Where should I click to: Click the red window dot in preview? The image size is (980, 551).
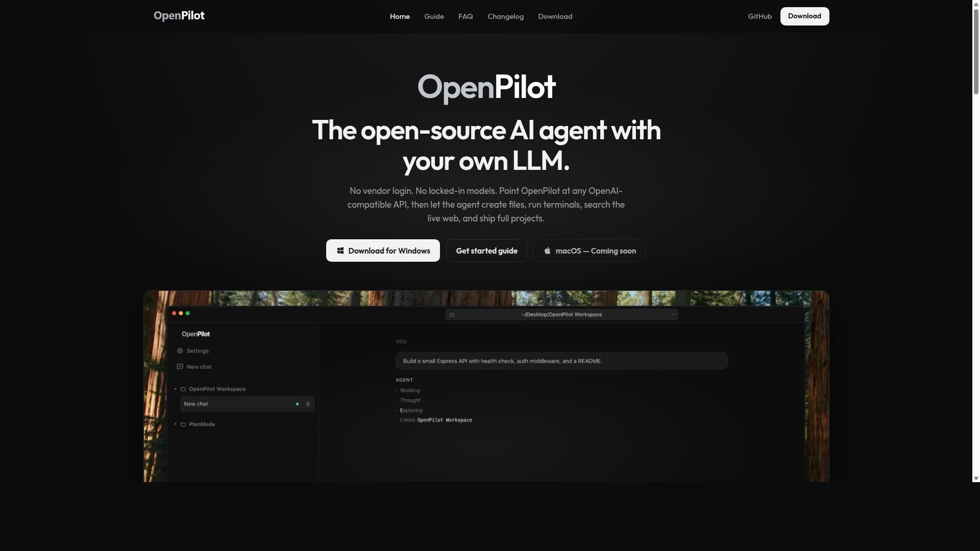174,313
